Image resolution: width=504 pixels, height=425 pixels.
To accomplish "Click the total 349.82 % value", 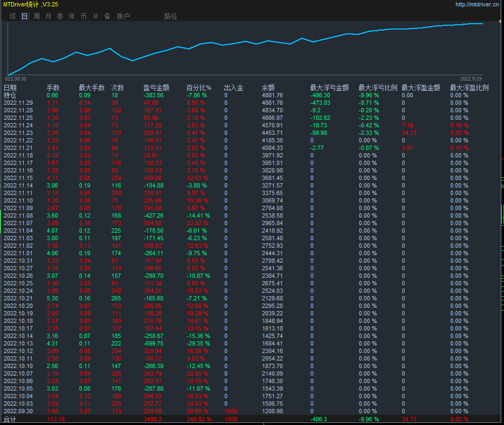I will pyautogui.click(x=199, y=419).
